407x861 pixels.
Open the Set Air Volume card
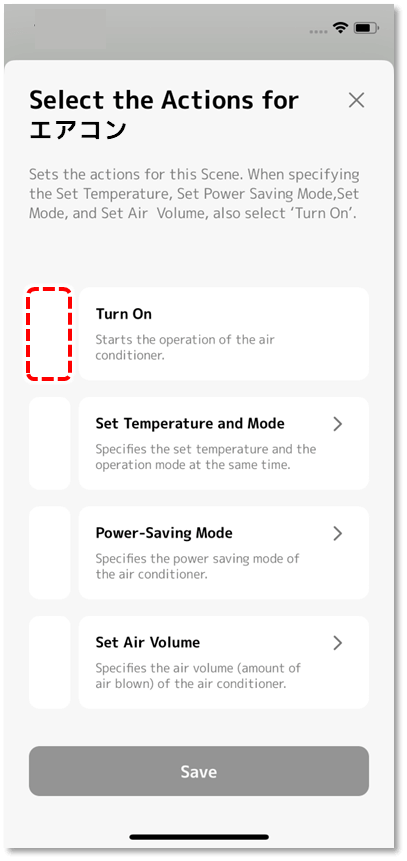224,662
